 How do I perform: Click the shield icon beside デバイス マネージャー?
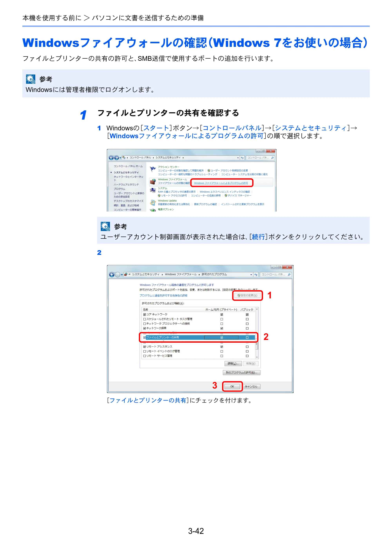pos(226,196)
